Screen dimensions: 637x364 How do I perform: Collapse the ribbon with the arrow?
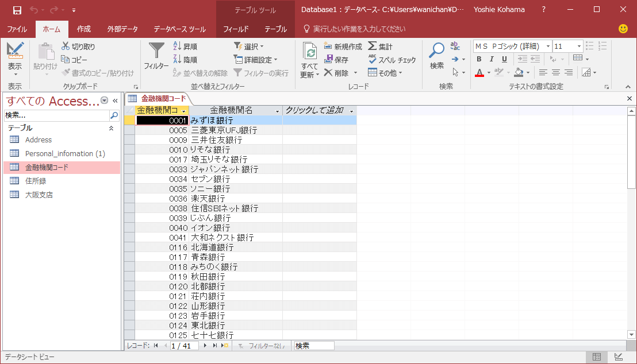(x=628, y=87)
